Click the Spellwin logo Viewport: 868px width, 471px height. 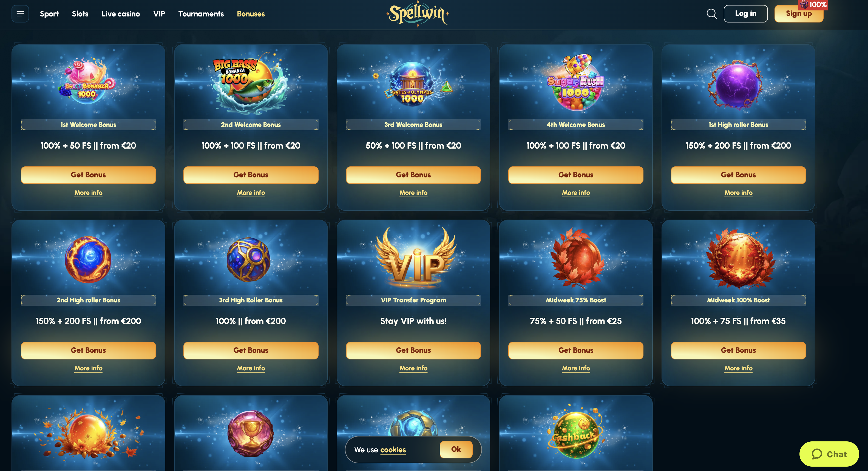418,14
